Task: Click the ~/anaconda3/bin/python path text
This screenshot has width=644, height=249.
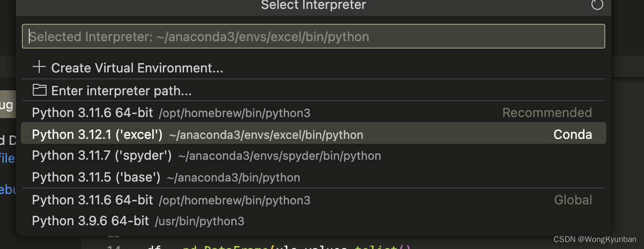Action: [x=233, y=178]
